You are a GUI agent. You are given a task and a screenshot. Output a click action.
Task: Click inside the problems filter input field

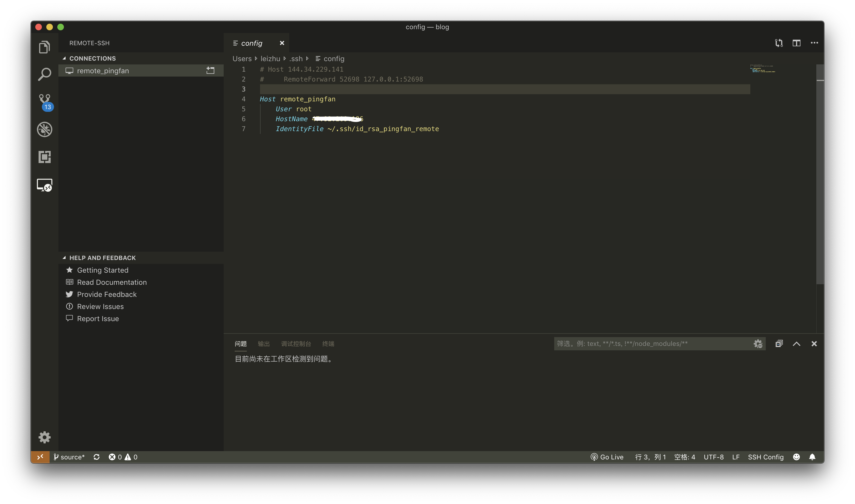(645, 343)
